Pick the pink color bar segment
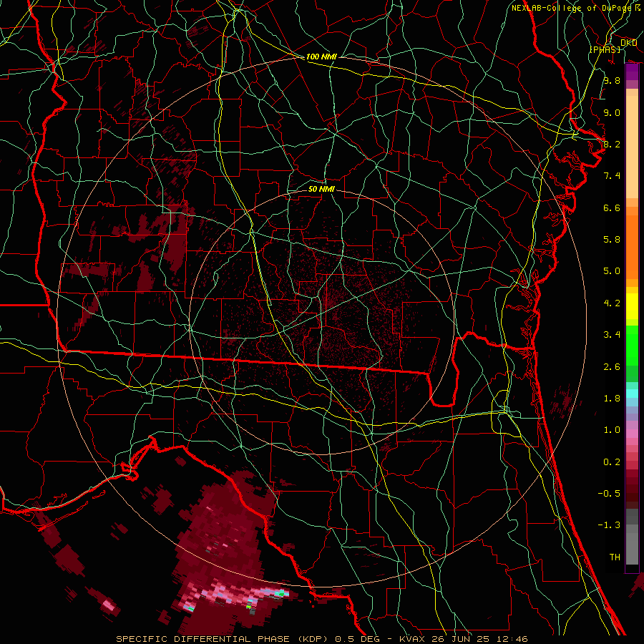 pos(632,434)
